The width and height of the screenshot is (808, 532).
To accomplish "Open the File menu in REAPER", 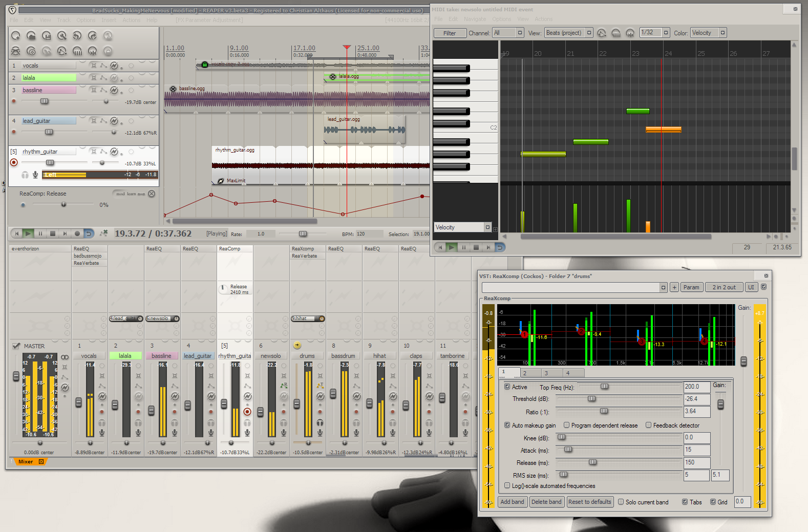I will click(14, 20).
